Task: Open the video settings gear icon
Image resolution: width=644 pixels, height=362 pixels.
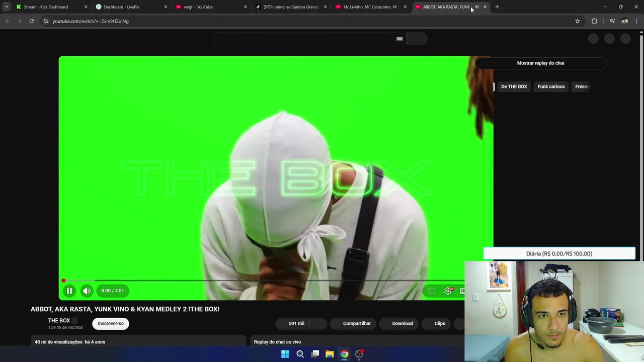Action: [x=448, y=291]
